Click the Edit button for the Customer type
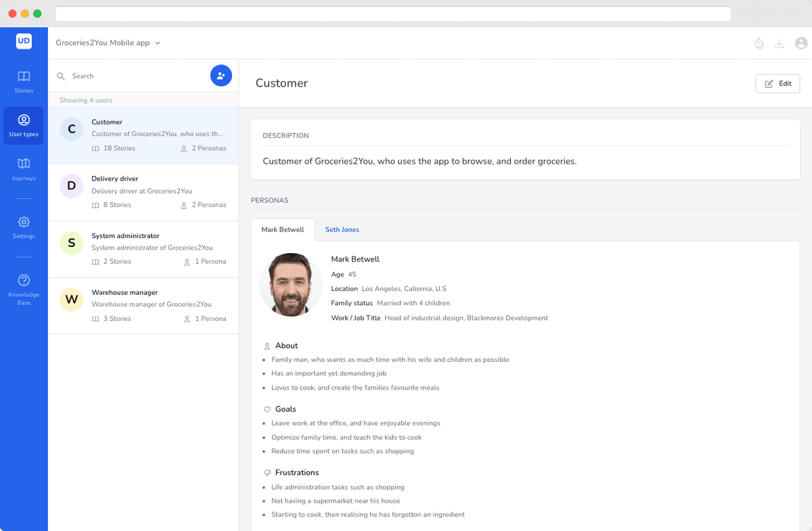Screen dimensions: 812x531 (x=777, y=83)
